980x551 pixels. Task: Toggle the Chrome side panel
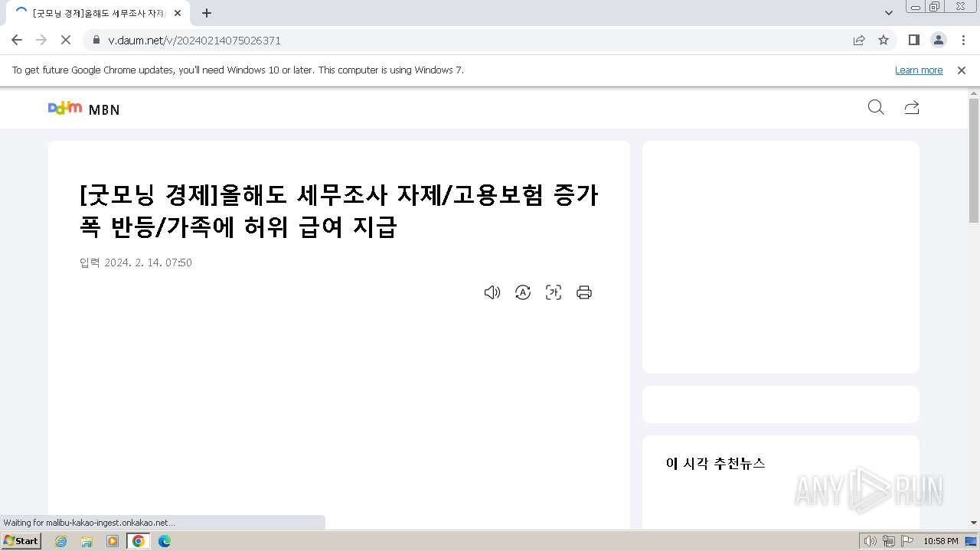913,40
